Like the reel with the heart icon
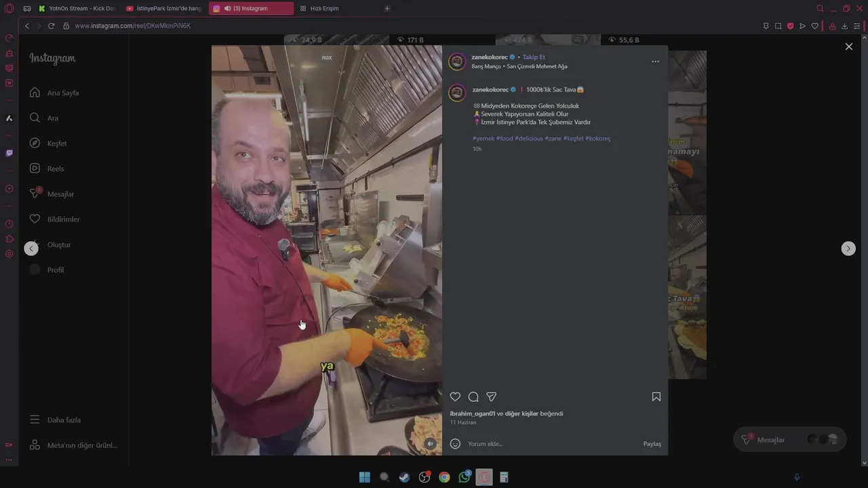868x488 pixels. coord(455,396)
